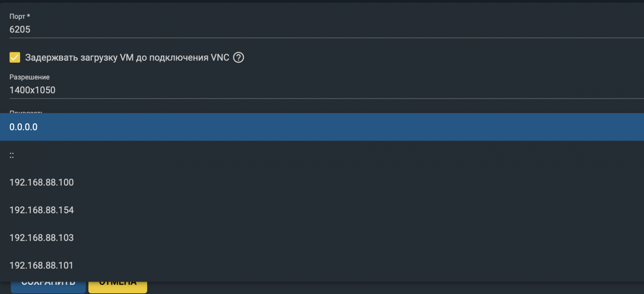
Task: Click the asterisk beside the Порт label
Action: click(29, 16)
